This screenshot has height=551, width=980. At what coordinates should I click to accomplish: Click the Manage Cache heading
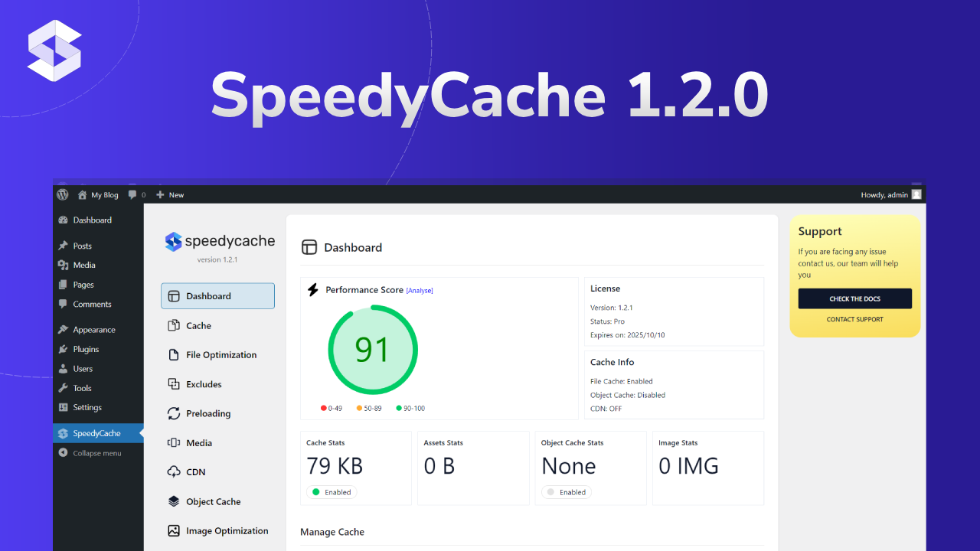tap(332, 532)
